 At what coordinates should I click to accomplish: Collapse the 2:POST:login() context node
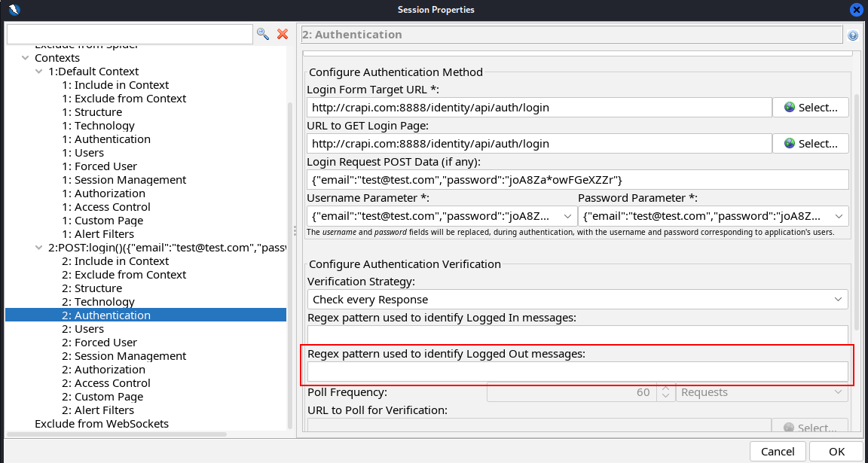(x=38, y=248)
